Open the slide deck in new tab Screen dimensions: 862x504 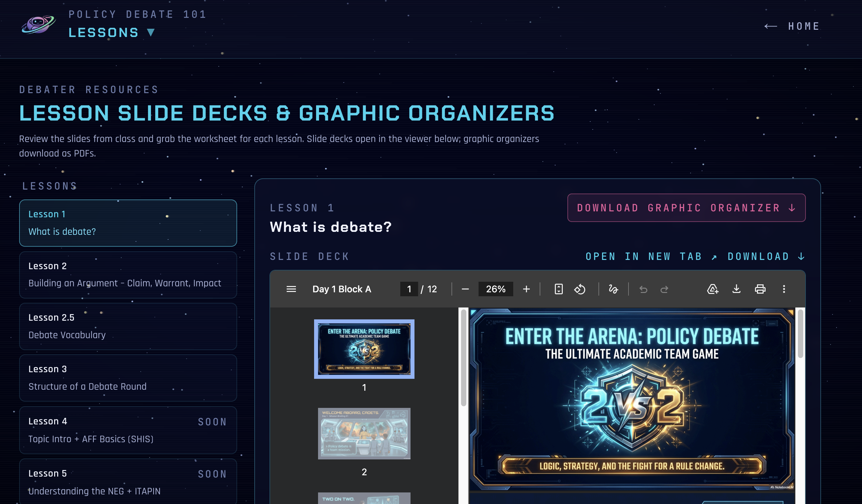tap(651, 256)
